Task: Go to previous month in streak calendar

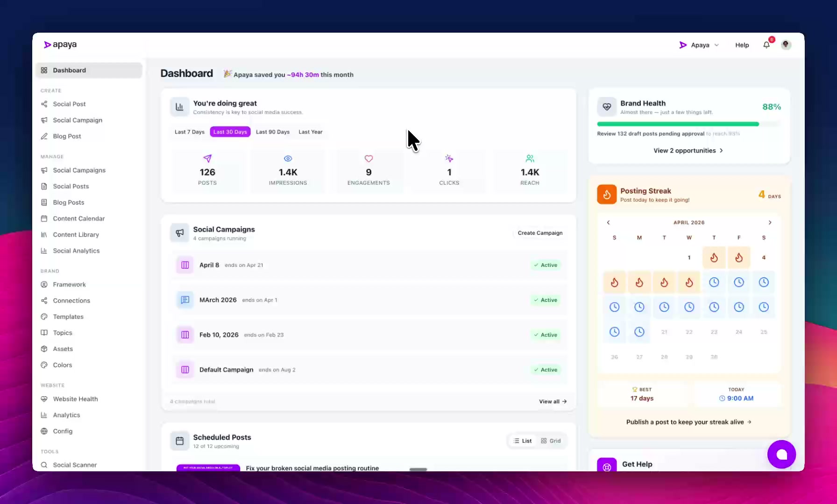Action: 608,223
